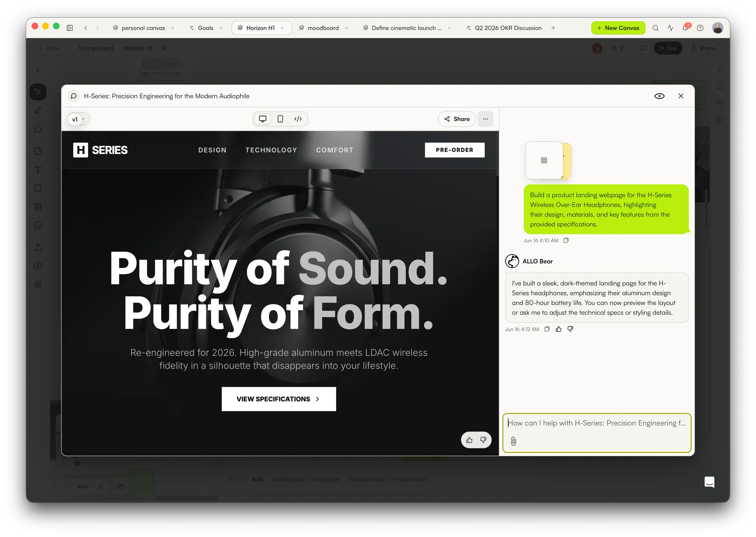This screenshot has width=756, height=537.
Task: Copy ALLO Bear's reply
Action: point(547,329)
